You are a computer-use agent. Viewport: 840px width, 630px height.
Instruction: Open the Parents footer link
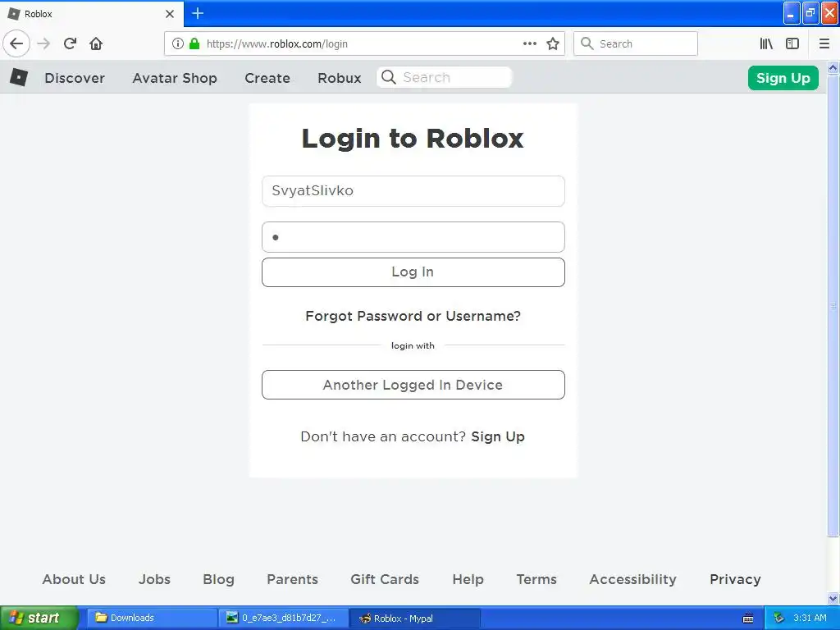tap(293, 579)
